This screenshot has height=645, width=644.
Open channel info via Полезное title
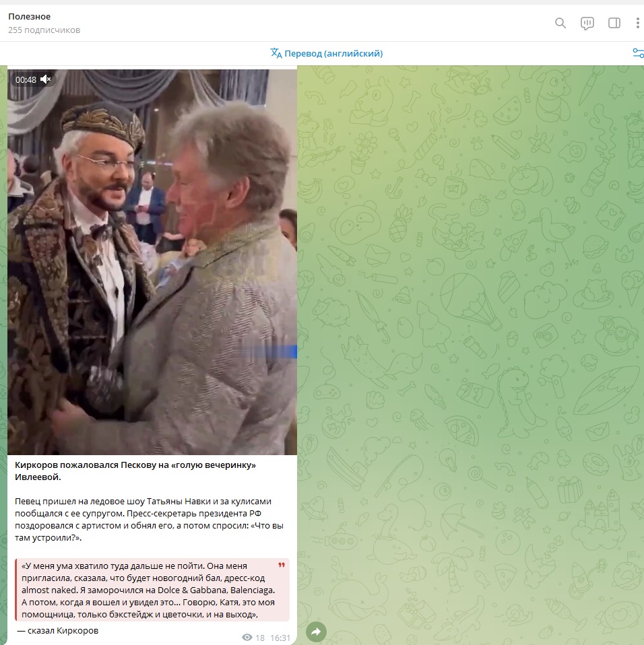click(x=29, y=16)
